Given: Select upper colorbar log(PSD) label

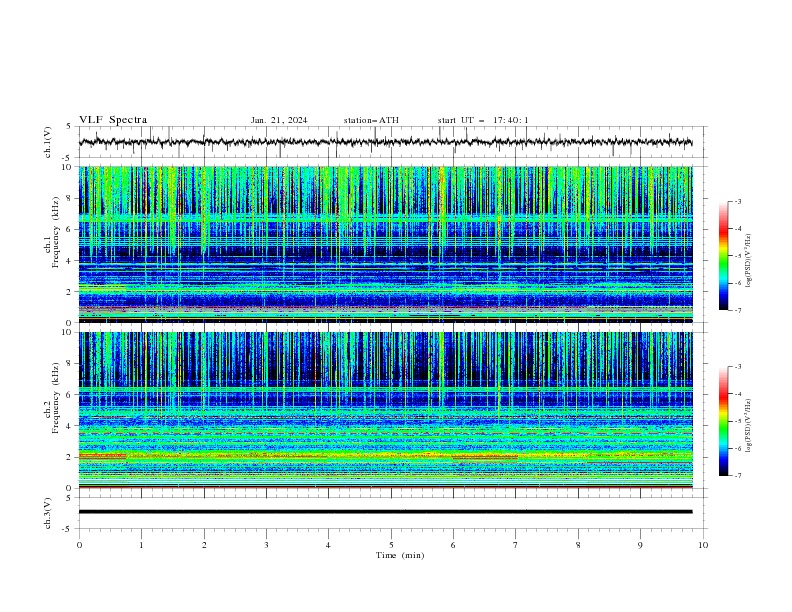Looking at the screenshot, I should [x=748, y=261].
